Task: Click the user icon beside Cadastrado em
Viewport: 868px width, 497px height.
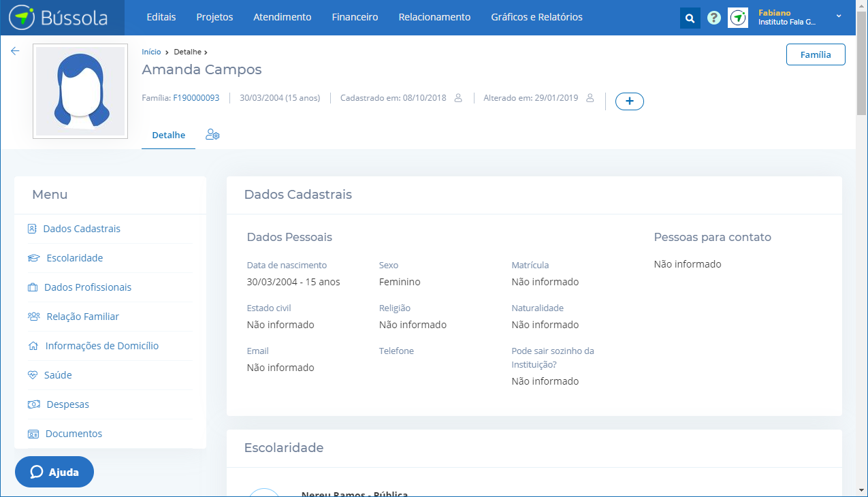Action: pos(458,98)
